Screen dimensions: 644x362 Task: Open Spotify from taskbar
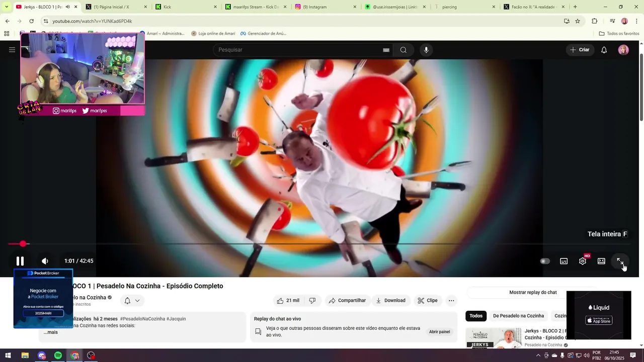(x=58, y=355)
